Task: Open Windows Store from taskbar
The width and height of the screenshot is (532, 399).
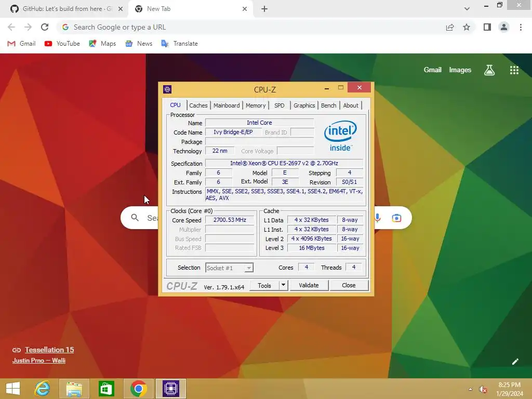Action: click(x=106, y=389)
